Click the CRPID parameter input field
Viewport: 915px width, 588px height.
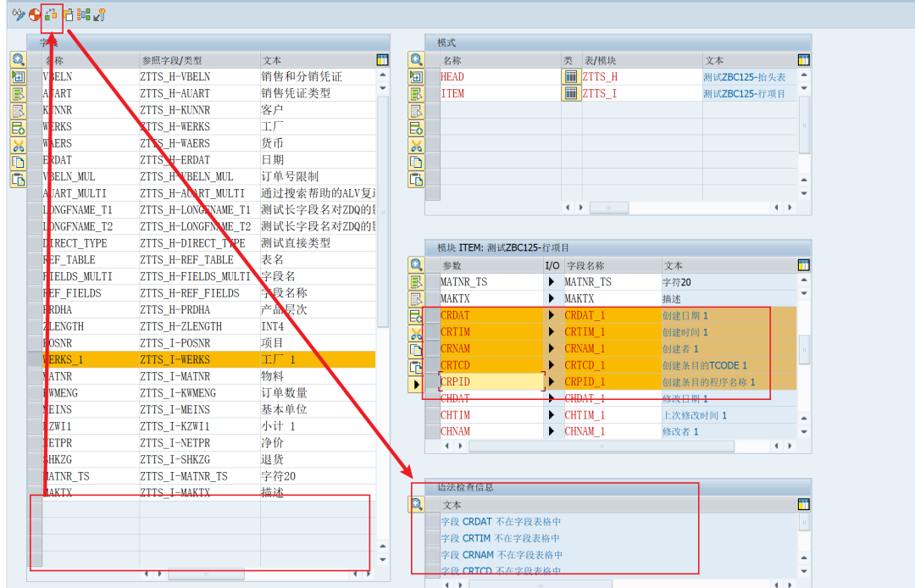(491, 381)
